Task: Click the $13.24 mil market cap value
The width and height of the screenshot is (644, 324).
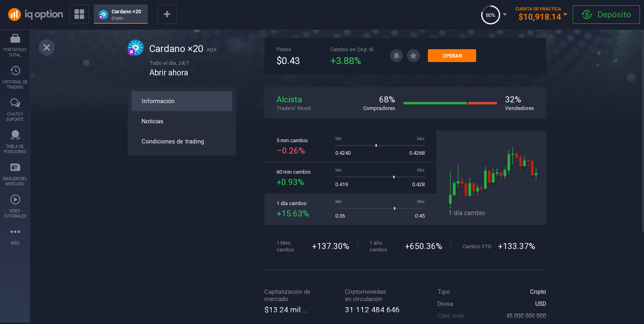Action: point(286,310)
